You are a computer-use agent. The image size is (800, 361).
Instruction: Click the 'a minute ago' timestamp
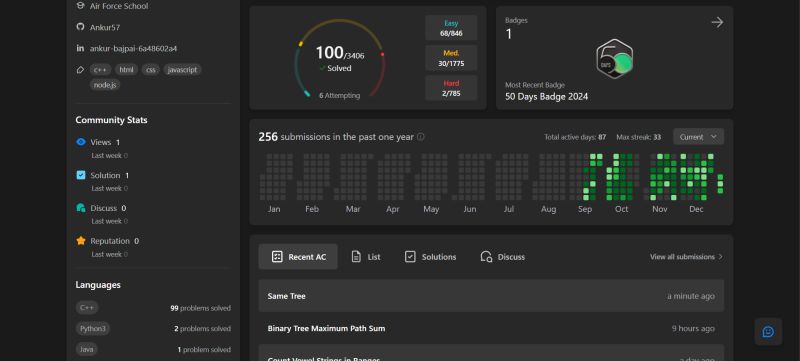click(x=691, y=296)
